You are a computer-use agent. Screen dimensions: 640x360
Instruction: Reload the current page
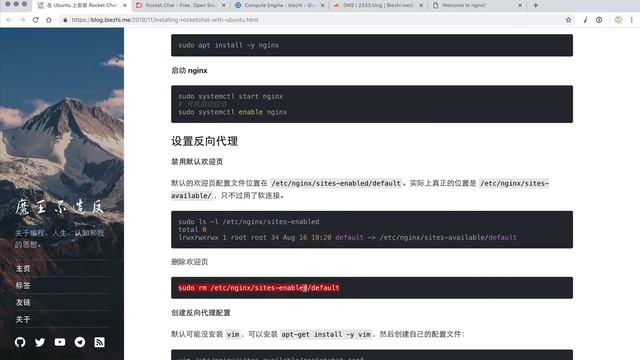point(36,20)
